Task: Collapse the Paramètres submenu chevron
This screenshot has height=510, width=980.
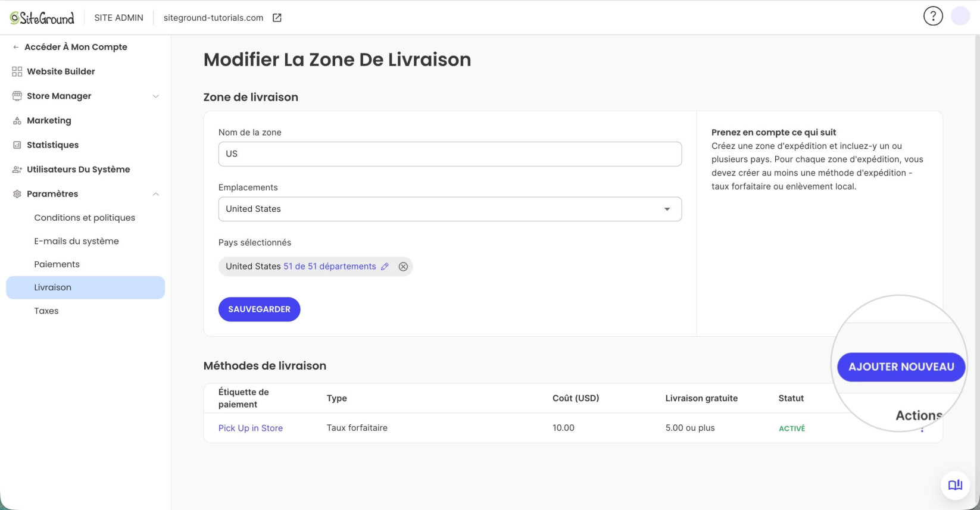Action: [155, 194]
